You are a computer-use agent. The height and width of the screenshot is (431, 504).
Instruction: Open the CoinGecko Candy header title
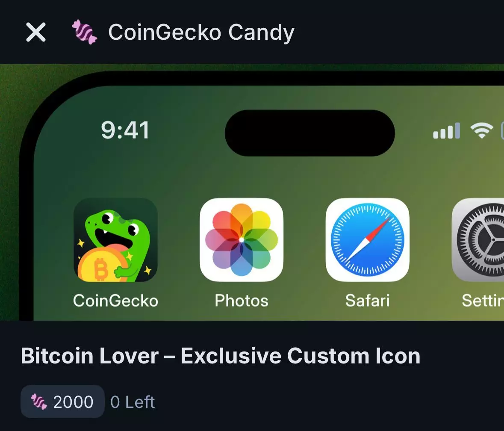tap(201, 32)
